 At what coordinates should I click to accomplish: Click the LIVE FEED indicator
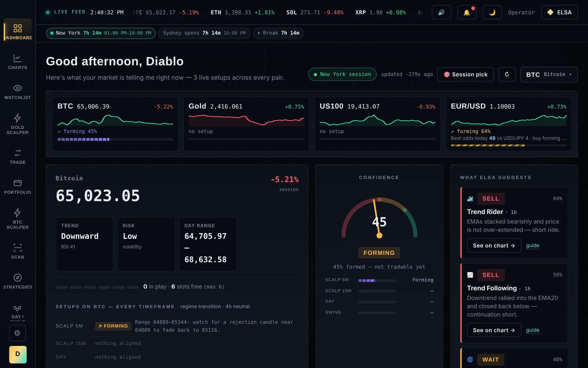pyautogui.click(x=66, y=12)
